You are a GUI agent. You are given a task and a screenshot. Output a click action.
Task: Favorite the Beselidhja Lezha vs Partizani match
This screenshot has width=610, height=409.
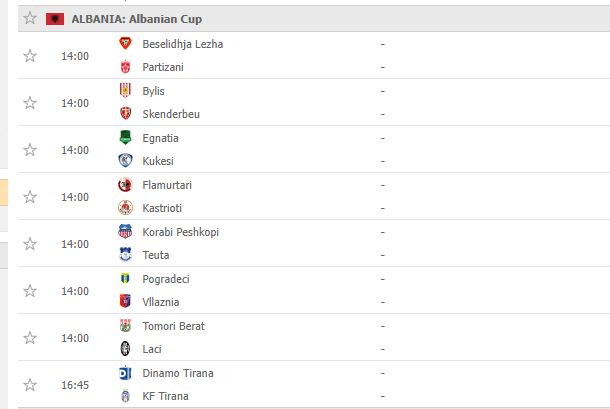[x=30, y=56]
